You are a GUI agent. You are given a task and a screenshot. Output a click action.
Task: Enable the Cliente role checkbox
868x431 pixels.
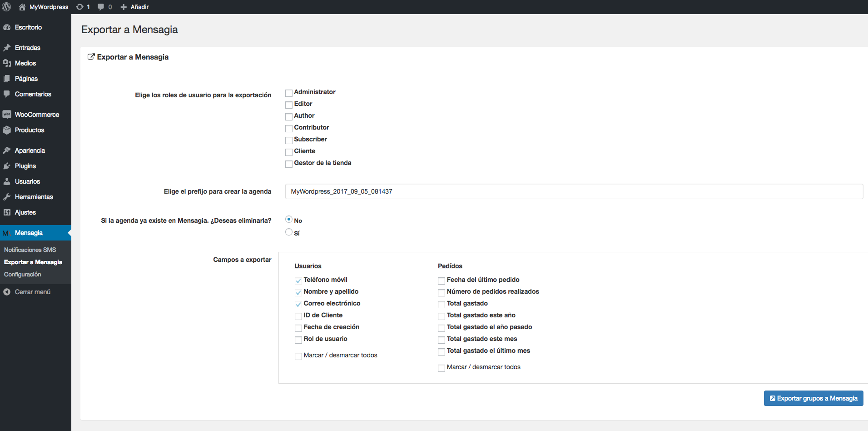pyautogui.click(x=289, y=152)
